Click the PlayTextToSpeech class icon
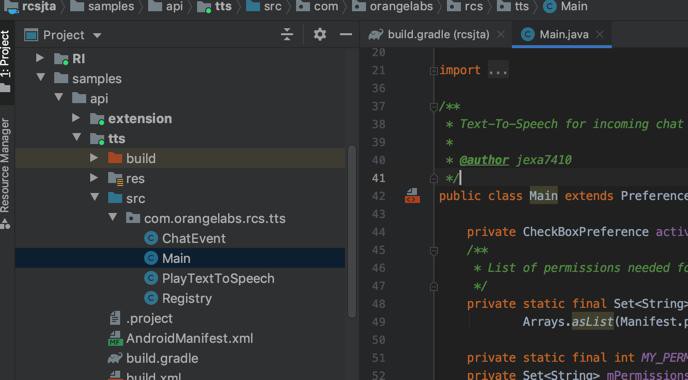This screenshot has height=380, width=688. 151,278
